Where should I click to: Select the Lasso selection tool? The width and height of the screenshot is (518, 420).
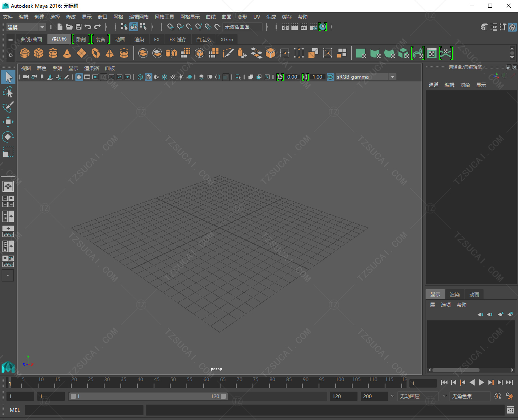tap(8, 93)
